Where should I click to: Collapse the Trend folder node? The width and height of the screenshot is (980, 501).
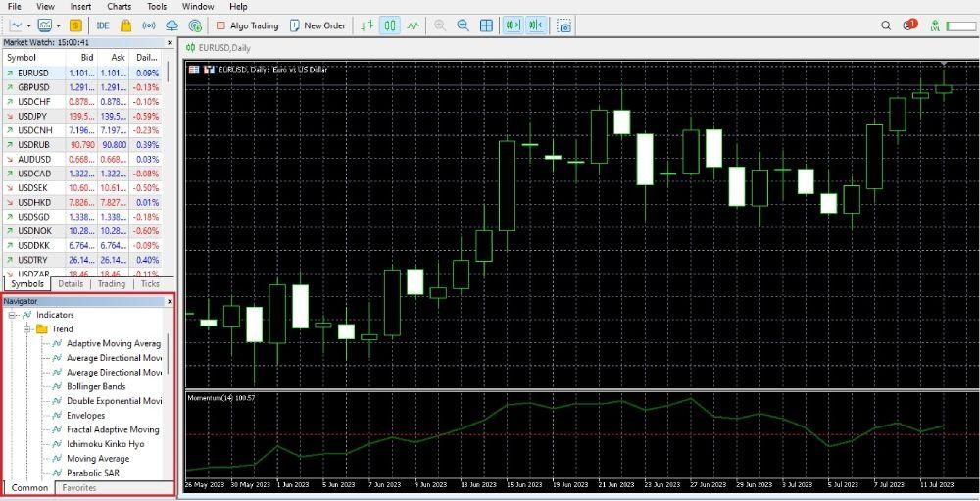pyautogui.click(x=26, y=329)
